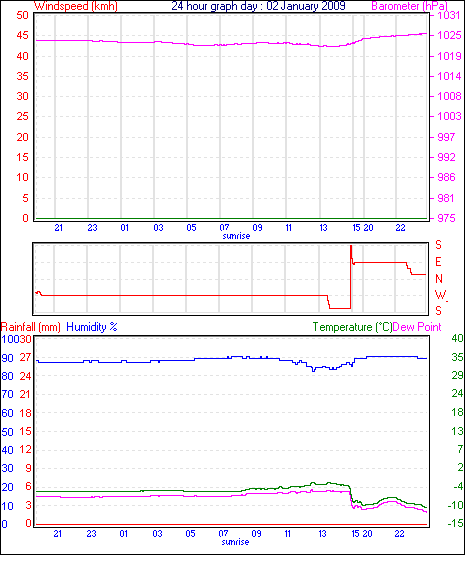This screenshot has height=563, width=466.
Task: Click the 975 hPa barometer tick
Action: pyautogui.click(x=446, y=218)
